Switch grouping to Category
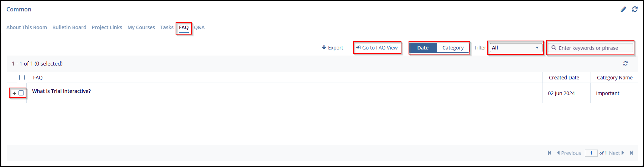Viewport: 644px width, 167px height. [x=453, y=48]
